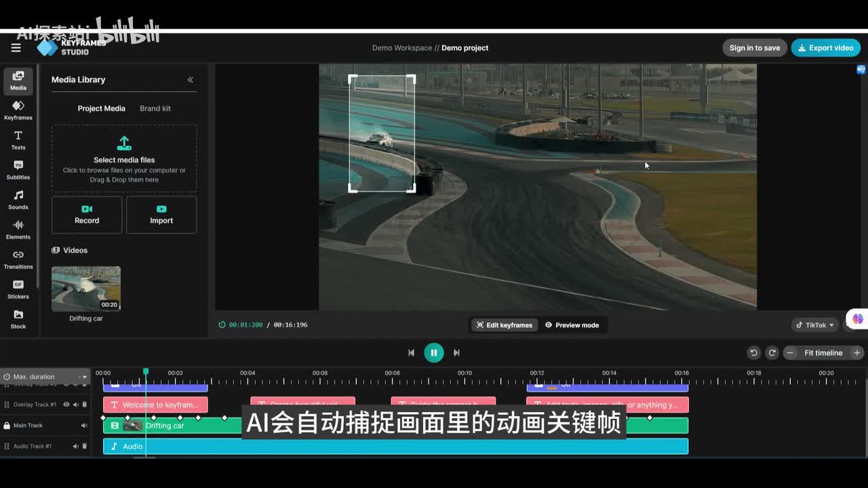The width and height of the screenshot is (868, 488).
Task: Open the Subtitles panel
Action: pyautogui.click(x=18, y=170)
